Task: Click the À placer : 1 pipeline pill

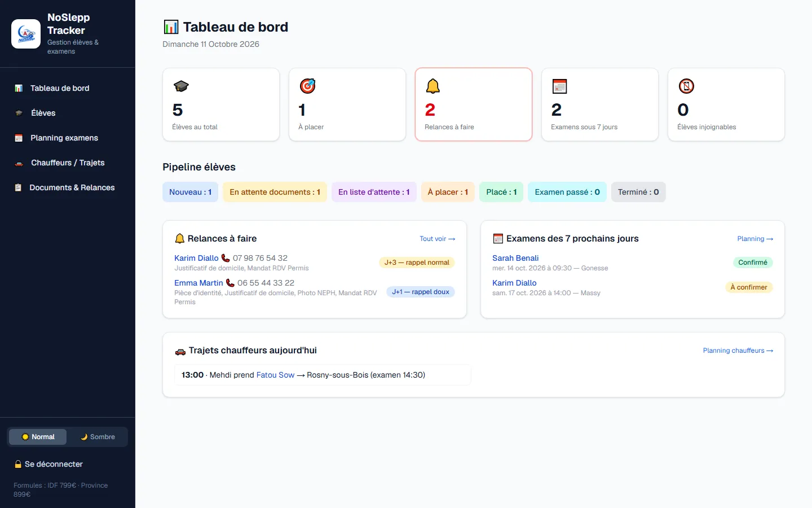Action: click(448, 192)
